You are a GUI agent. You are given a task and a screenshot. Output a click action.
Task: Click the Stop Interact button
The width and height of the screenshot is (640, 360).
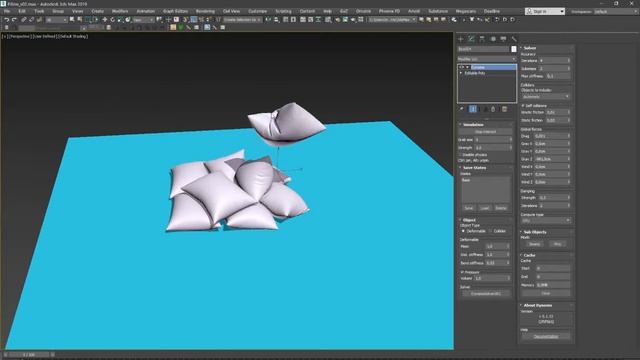click(x=485, y=132)
